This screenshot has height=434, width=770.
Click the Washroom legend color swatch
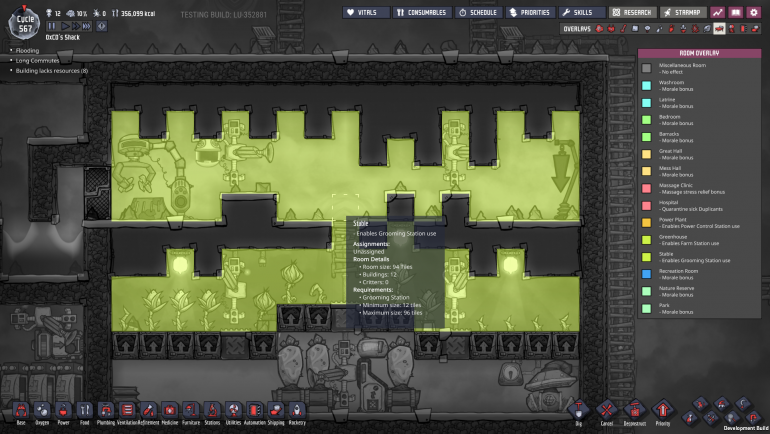[647, 85]
